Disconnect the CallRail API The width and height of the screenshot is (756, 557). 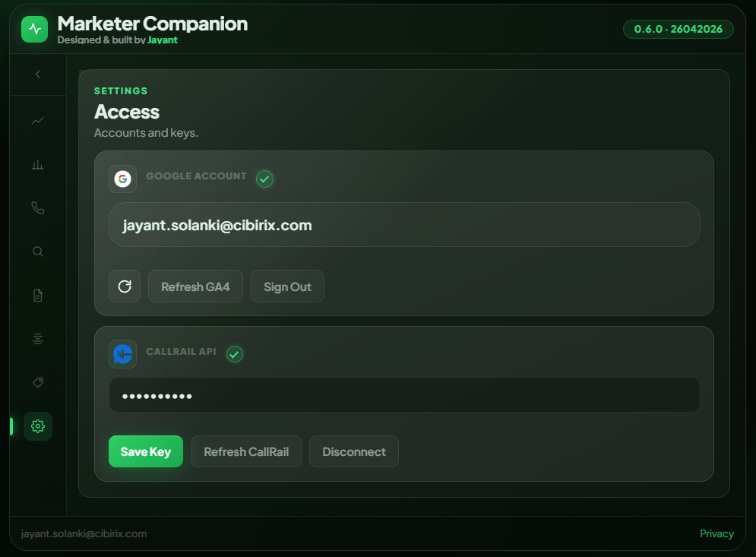click(354, 451)
